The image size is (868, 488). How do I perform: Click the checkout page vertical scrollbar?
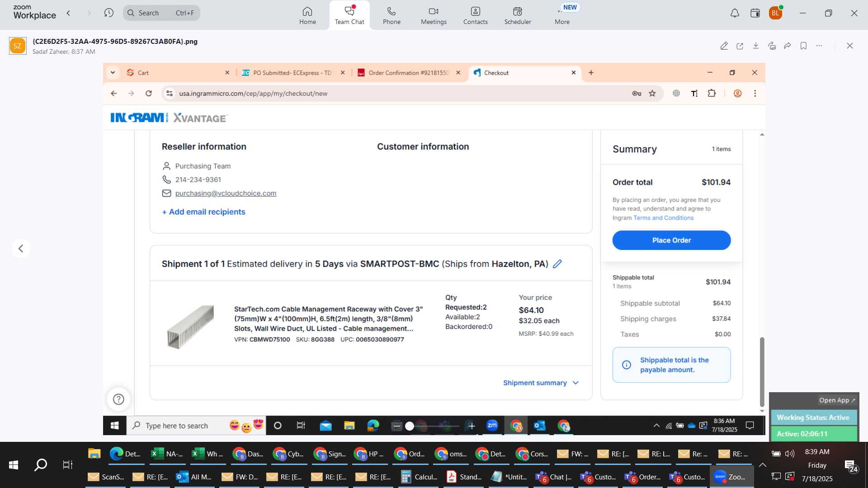762,371
